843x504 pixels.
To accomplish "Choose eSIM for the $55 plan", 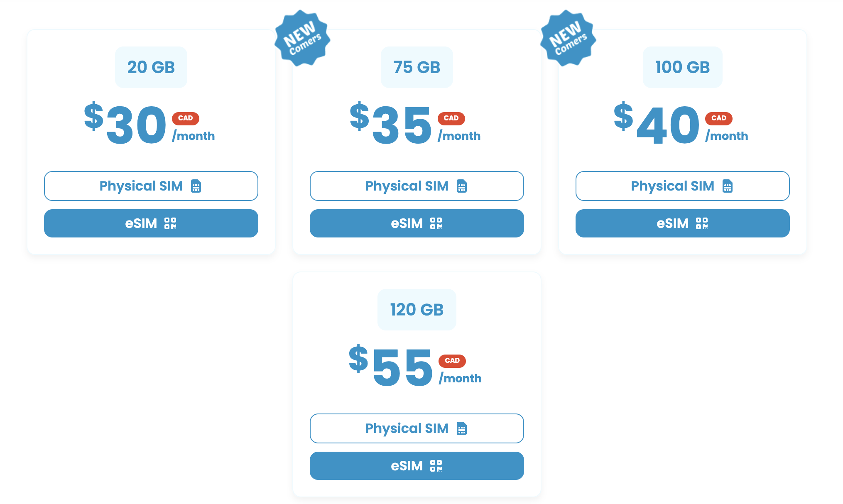I will tap(417, 466).
